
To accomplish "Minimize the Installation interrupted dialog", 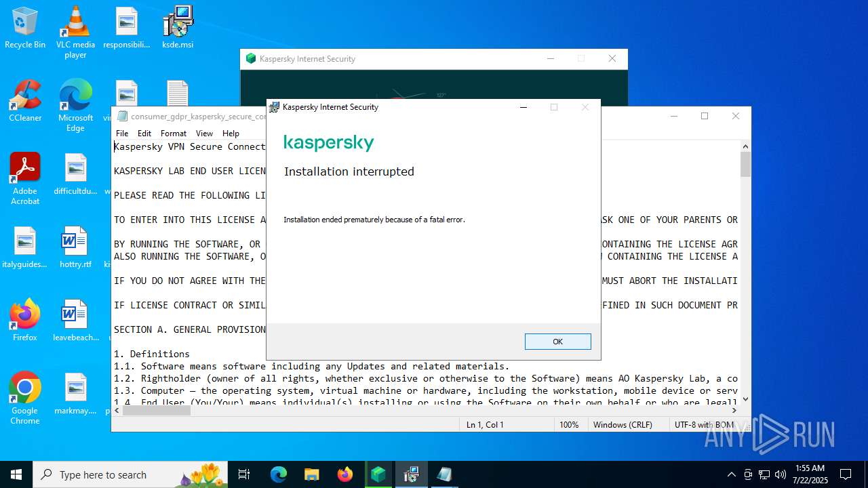I will (x=524, y=107).
